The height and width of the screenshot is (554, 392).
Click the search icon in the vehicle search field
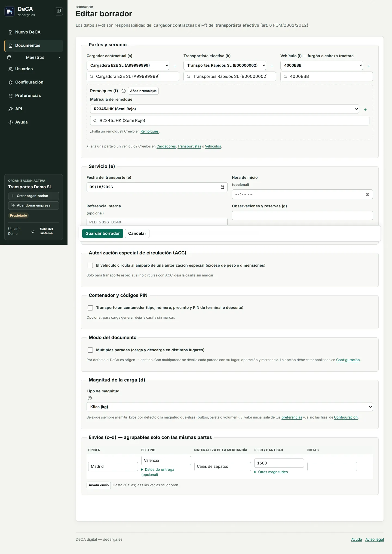tap(285, 76)
